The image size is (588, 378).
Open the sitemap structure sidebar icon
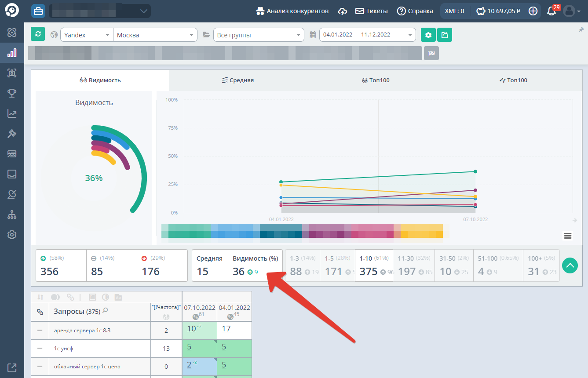pos(12,214)
